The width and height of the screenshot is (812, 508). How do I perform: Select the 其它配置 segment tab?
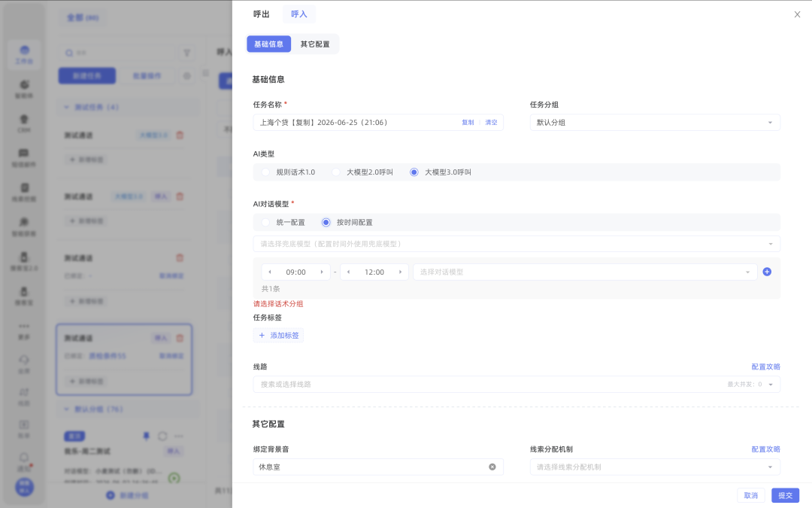315,44
